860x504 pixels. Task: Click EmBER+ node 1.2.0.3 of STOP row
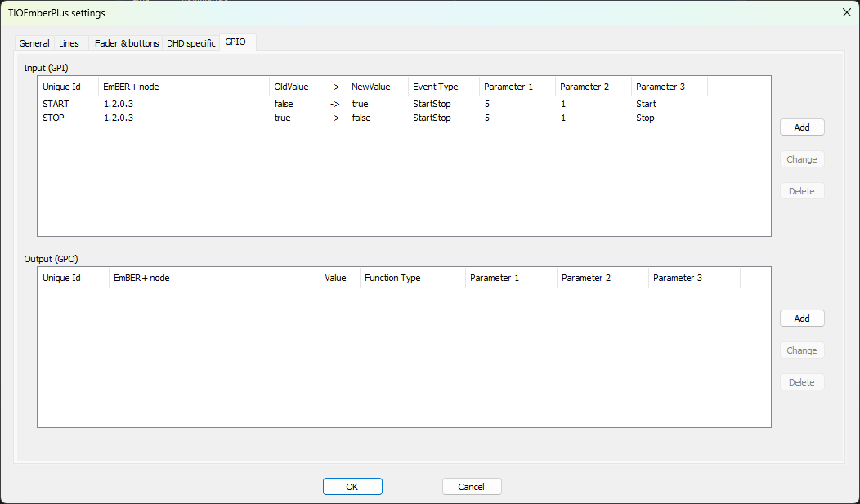point(119,118)
